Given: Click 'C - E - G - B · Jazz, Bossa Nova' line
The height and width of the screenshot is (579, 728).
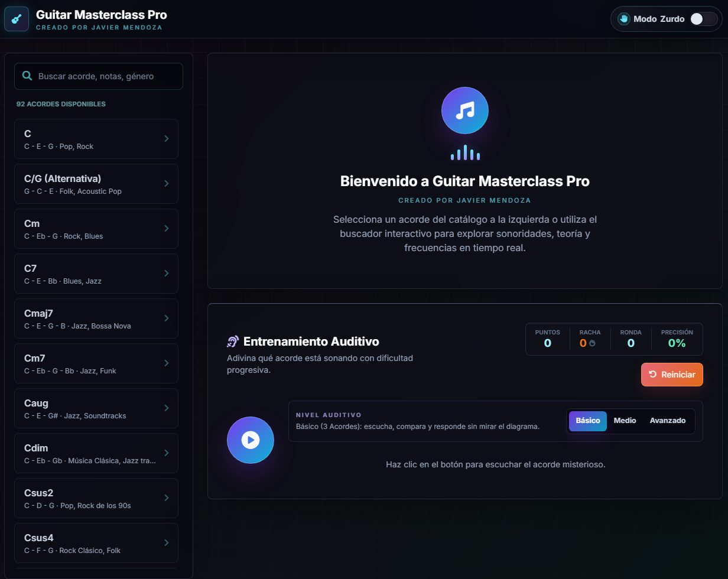Looking at the screenshot, I should click(77, 326).
